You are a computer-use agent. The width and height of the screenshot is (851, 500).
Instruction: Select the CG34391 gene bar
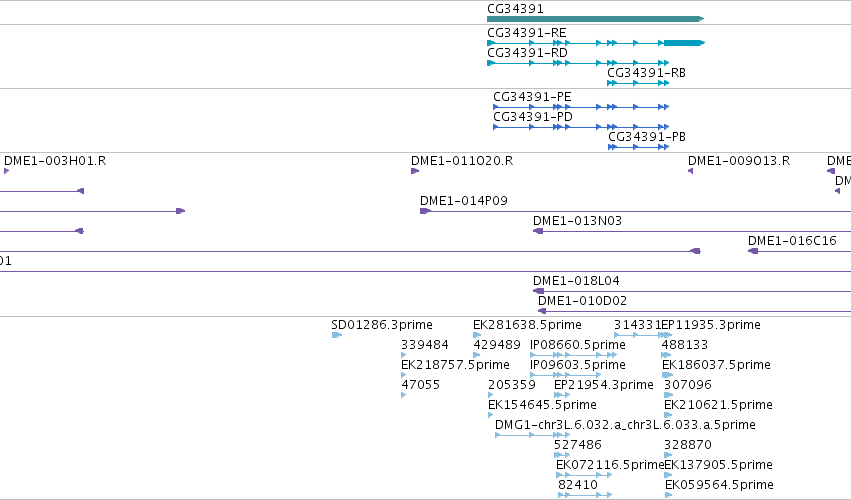pyautogui.click(x=595, y=19)
